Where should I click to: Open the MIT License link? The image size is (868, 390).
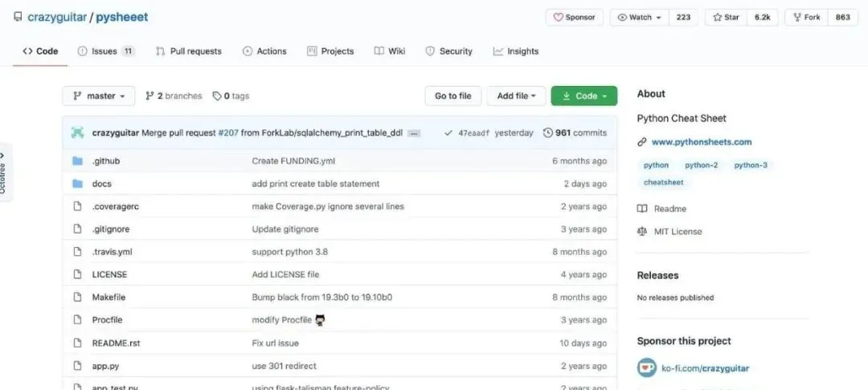669,232
